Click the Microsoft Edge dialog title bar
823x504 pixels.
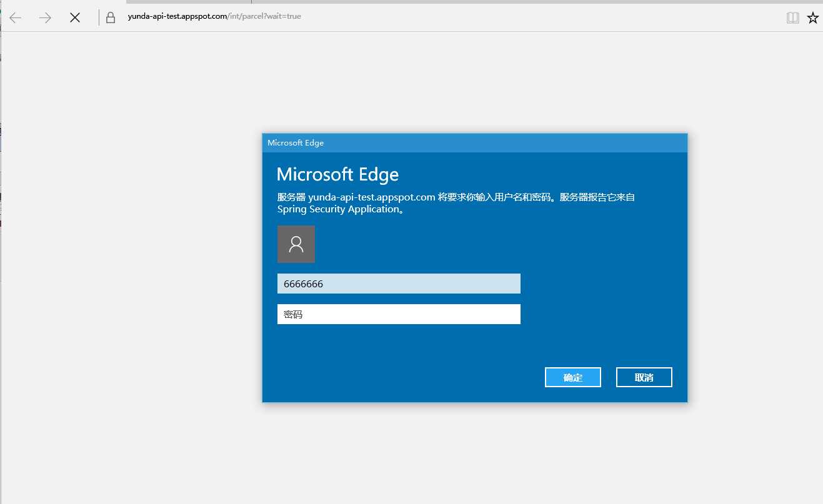tap(475, 143)
